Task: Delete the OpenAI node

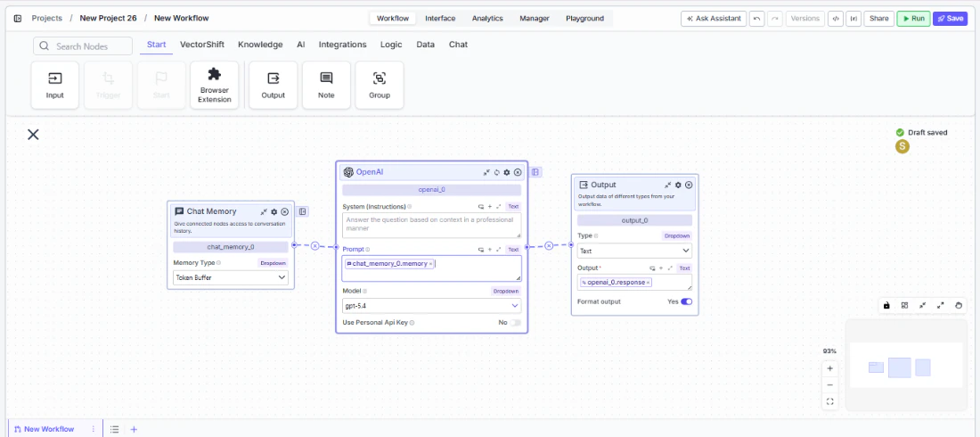Action: click(x=518, y=172)
